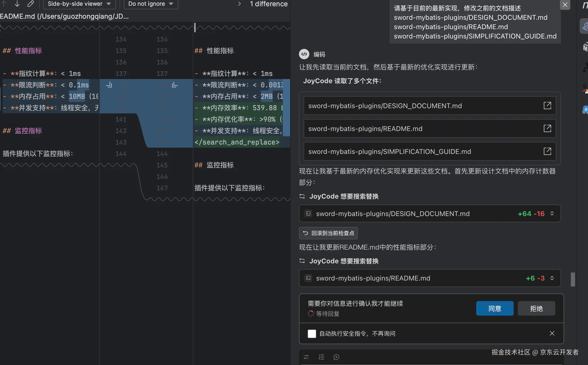Click the 同意 confirmation button
This screenshot has height=365, width=588.
click(494, 308)
